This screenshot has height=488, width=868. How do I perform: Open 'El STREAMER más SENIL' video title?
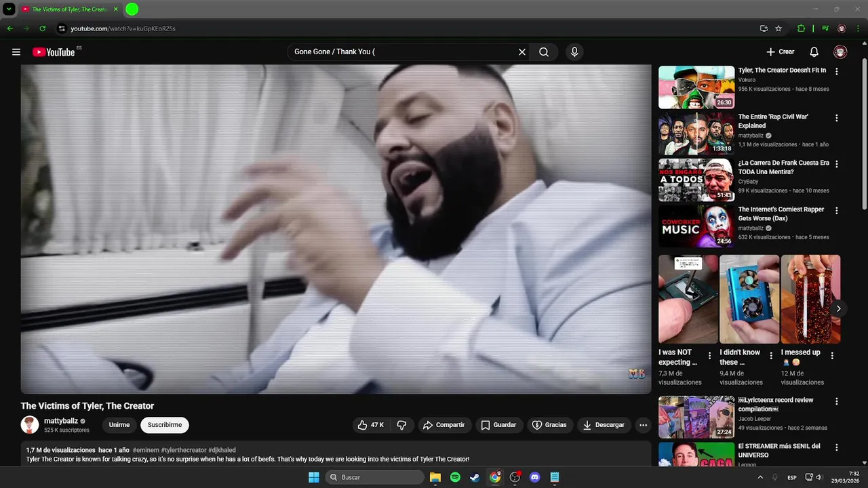pyautogui.click(x=779, y=451)
